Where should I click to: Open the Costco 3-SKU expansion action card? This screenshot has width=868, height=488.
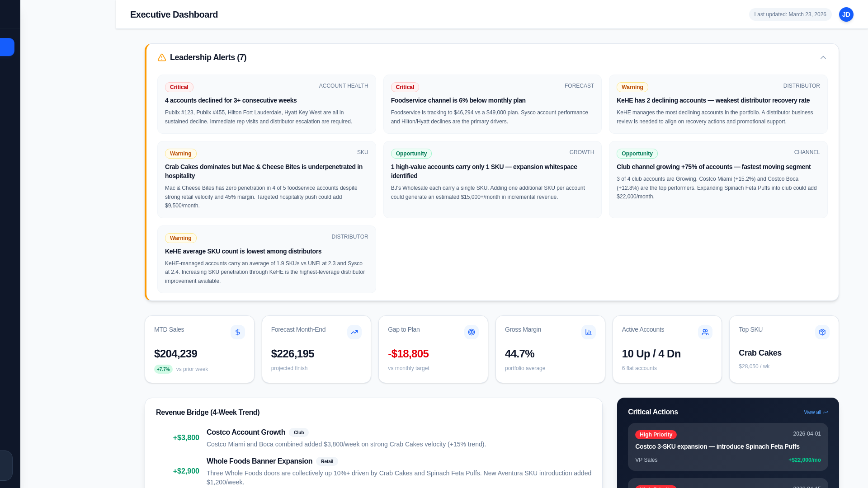pyautogui.click(x=727, y=446)
